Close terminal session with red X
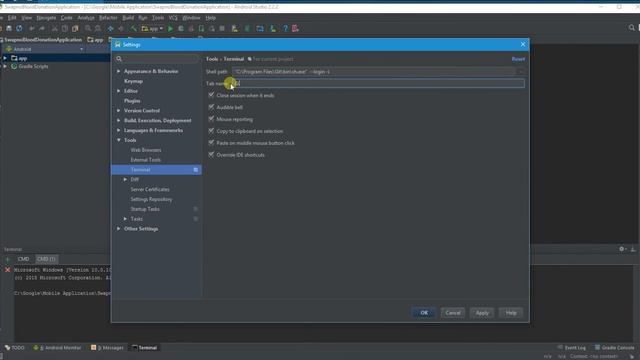Screen dimensions: 640x360 click(x=7, y=270)
